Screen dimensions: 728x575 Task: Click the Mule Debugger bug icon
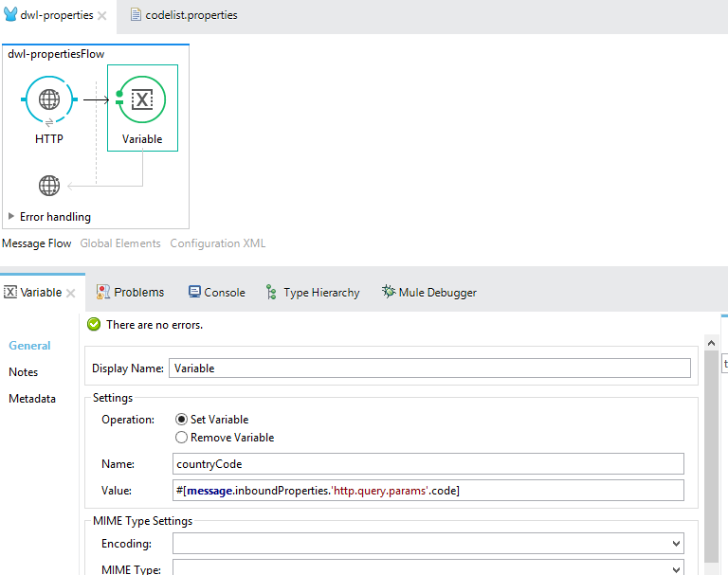pos(388,292)
